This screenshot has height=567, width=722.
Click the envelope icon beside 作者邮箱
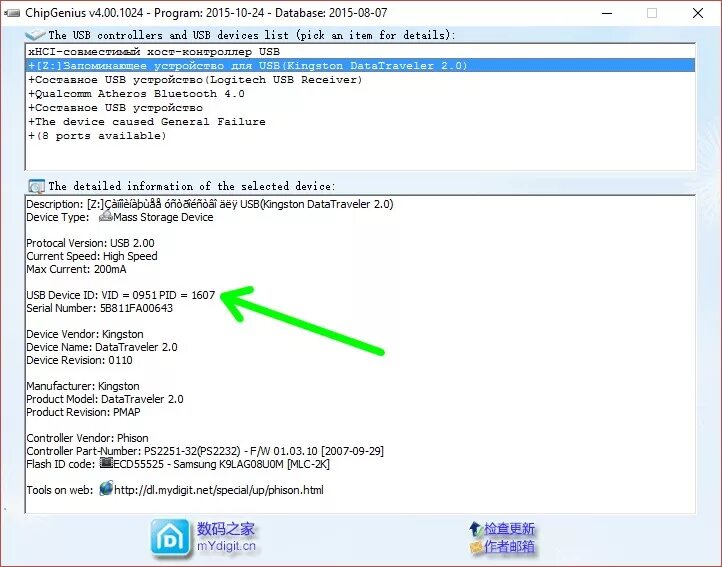point(475,547)
